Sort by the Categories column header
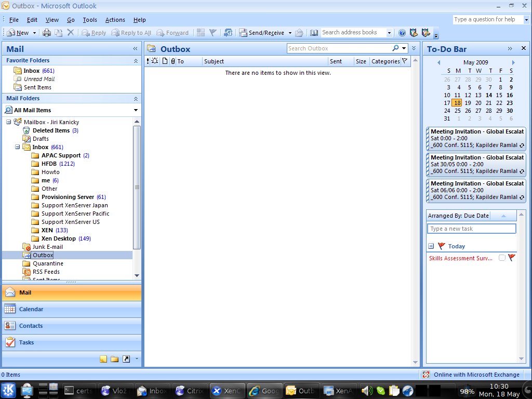The image size is (532, 399). click(x=385, y=61)
